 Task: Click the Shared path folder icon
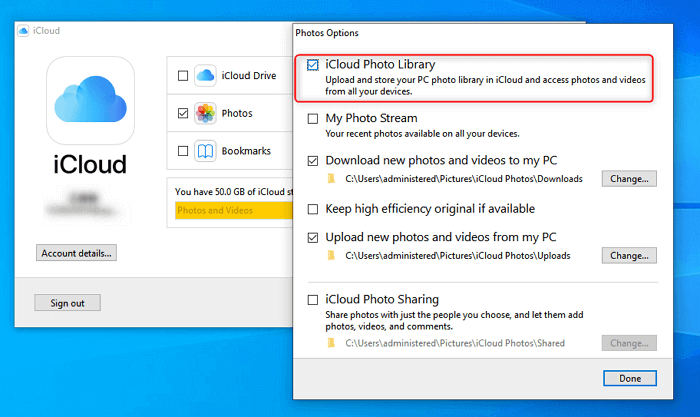coord(332,344)
